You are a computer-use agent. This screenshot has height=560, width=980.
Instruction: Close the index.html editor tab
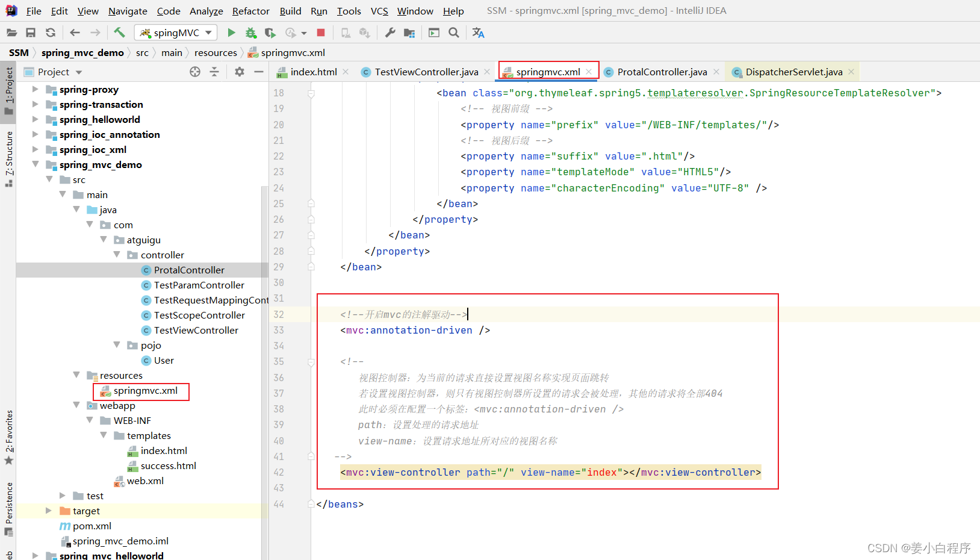(346, 72)
